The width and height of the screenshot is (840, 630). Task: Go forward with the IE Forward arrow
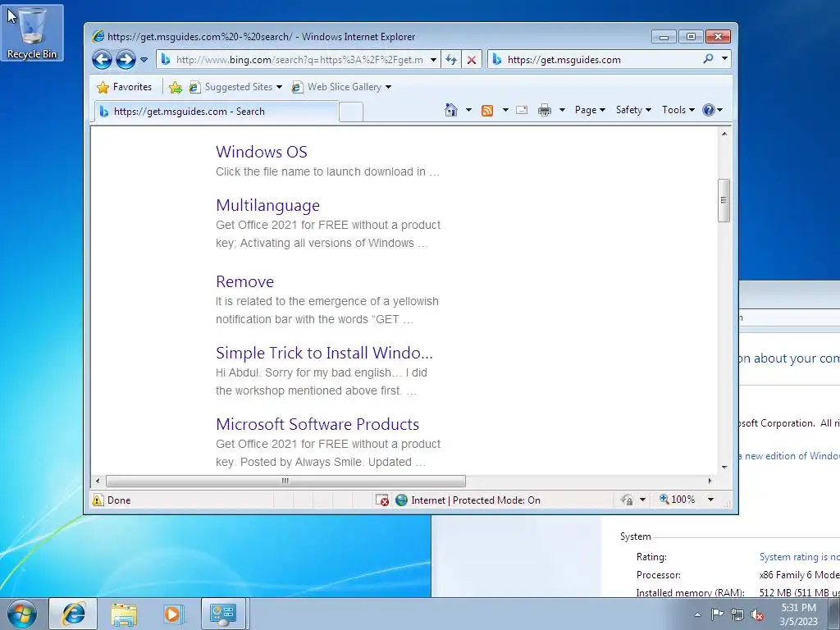tap(126, 59)
